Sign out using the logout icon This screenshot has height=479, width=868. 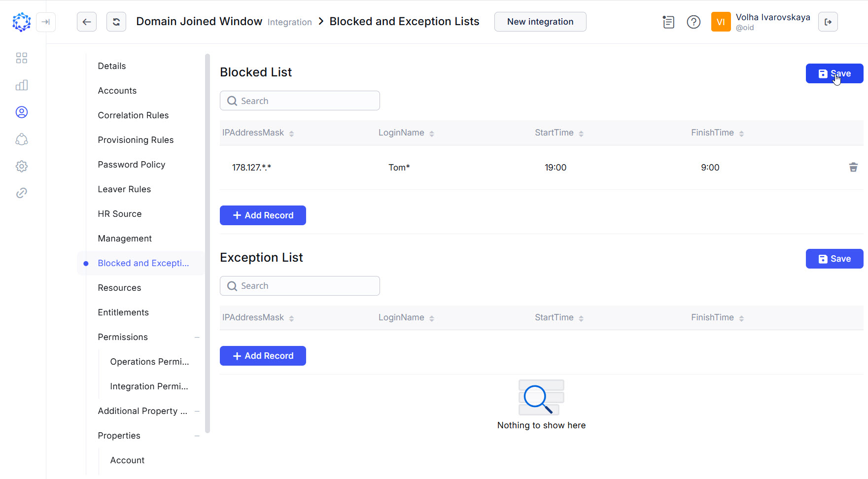(x=828, y=22)
